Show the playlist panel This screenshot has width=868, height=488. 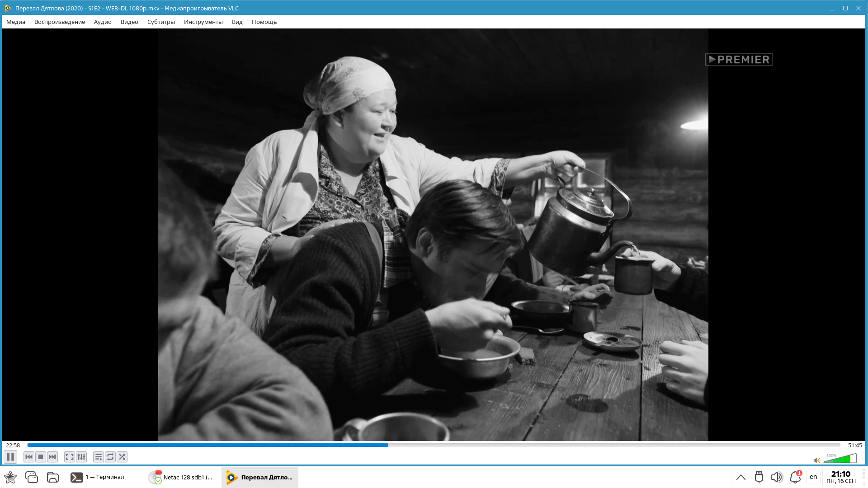click(x=98, y=457)
